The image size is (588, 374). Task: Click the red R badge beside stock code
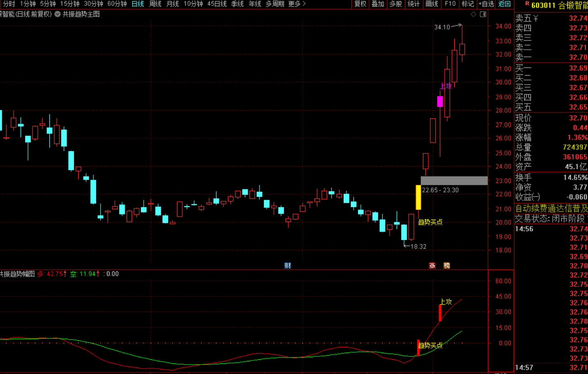coord(527,4)
